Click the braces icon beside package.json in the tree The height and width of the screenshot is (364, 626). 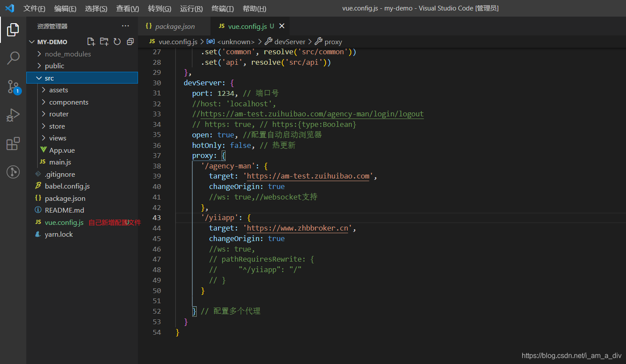(38, 198)
